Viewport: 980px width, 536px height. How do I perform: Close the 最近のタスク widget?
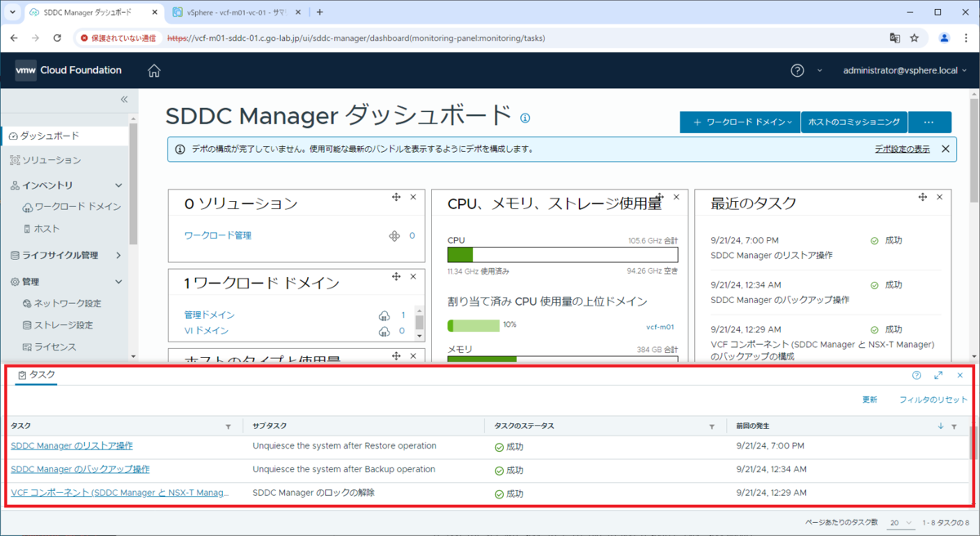click(x=939, y=197)
